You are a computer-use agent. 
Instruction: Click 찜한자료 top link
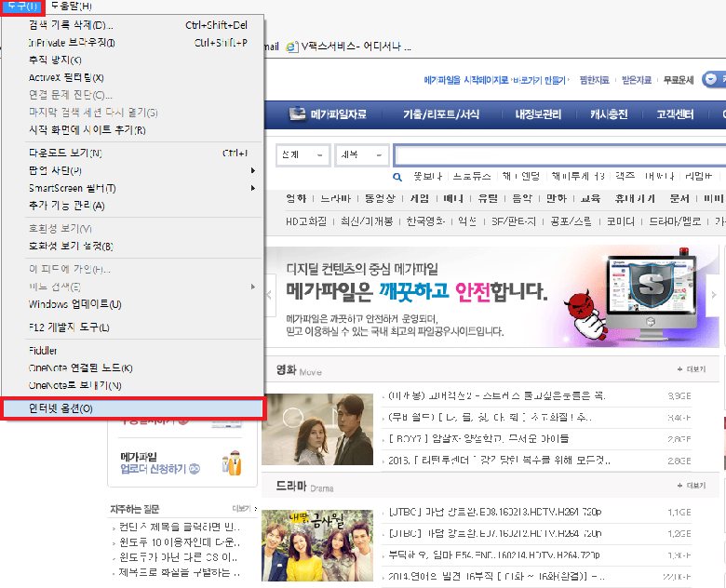[594, 80]
